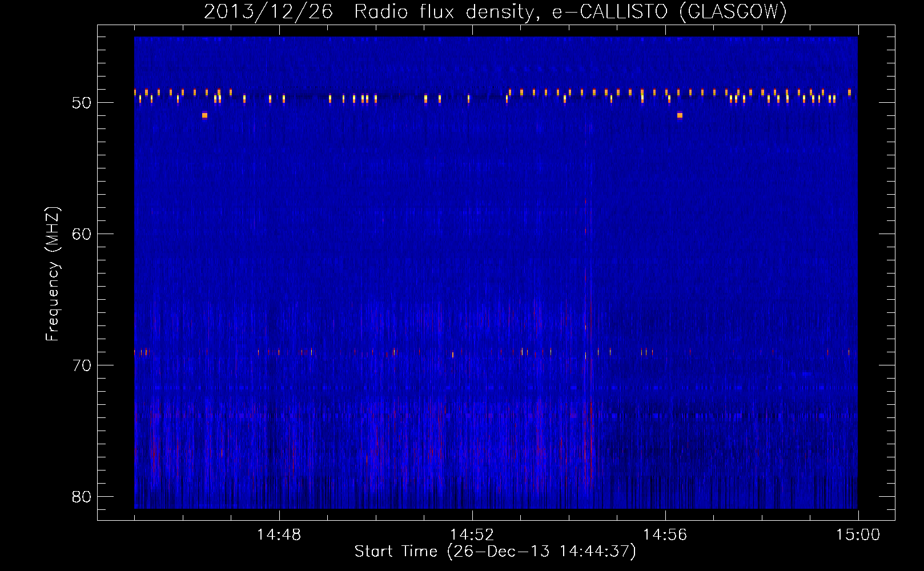Viewport: 924px width, 571px height.
Task: Click the 15:00 time tick label
Action: pyautogui.click(x=858, y=535)
